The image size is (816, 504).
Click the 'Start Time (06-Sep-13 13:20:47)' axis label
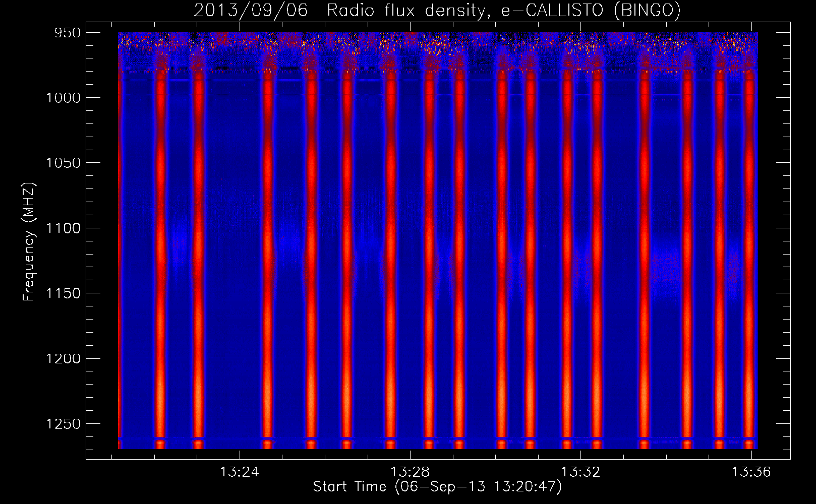437,487
